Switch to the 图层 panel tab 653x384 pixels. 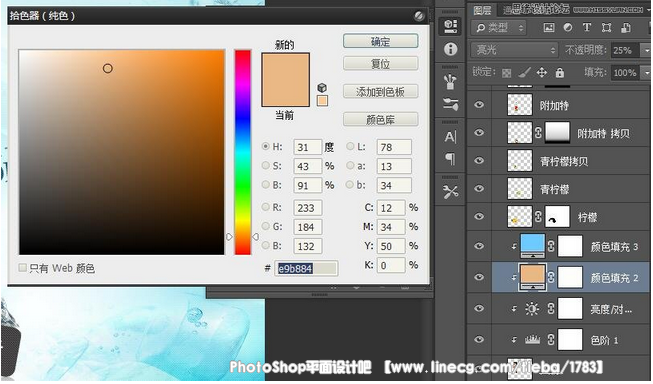pyautogui.click(x=482, y=10)
